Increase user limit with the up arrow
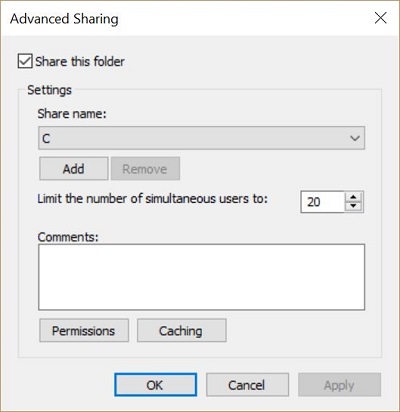Screen dimensions: 400x412 click(353, 197)
